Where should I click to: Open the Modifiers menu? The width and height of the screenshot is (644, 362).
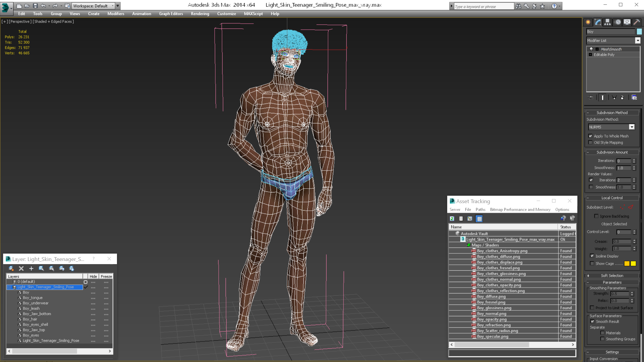[116, 14]
